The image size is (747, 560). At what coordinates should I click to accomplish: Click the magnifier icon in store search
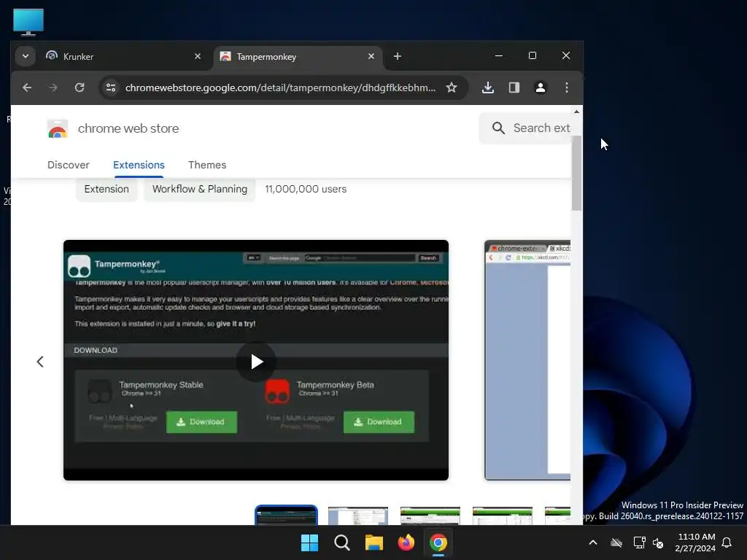tap(498, 128)
